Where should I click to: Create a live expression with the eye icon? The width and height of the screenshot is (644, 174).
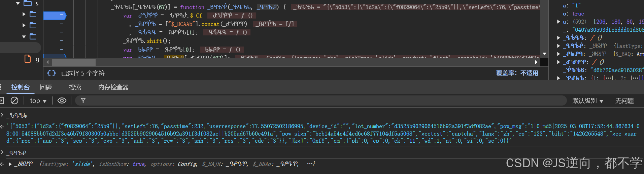(62, 100)
